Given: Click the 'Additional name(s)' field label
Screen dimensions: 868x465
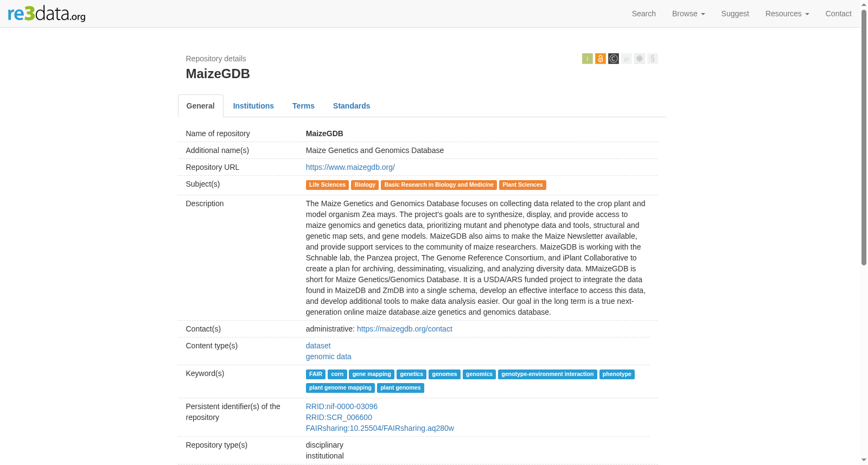Looking at the screenshot, I should pyautogui.click(x=218, y=150).
